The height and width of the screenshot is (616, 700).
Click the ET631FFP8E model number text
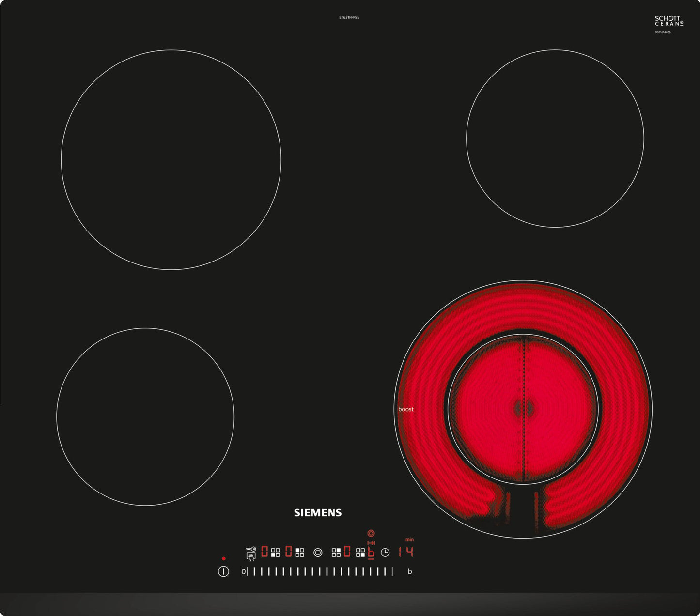[x=349, y=17]
